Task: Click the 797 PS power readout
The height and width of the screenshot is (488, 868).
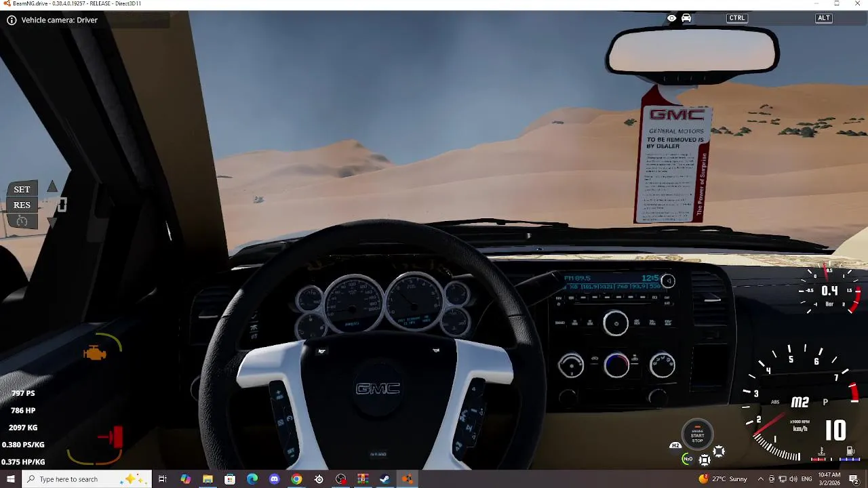Action: point(23,393)
